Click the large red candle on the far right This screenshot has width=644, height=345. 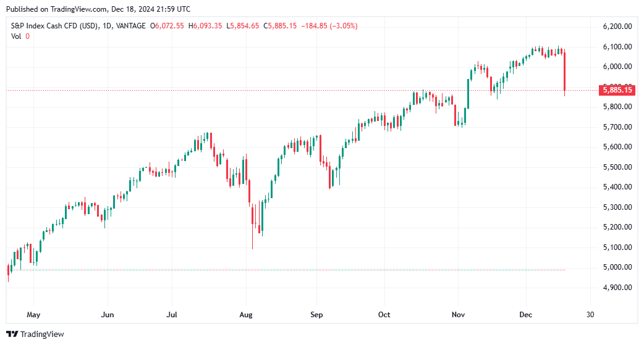tap(565, 72)
